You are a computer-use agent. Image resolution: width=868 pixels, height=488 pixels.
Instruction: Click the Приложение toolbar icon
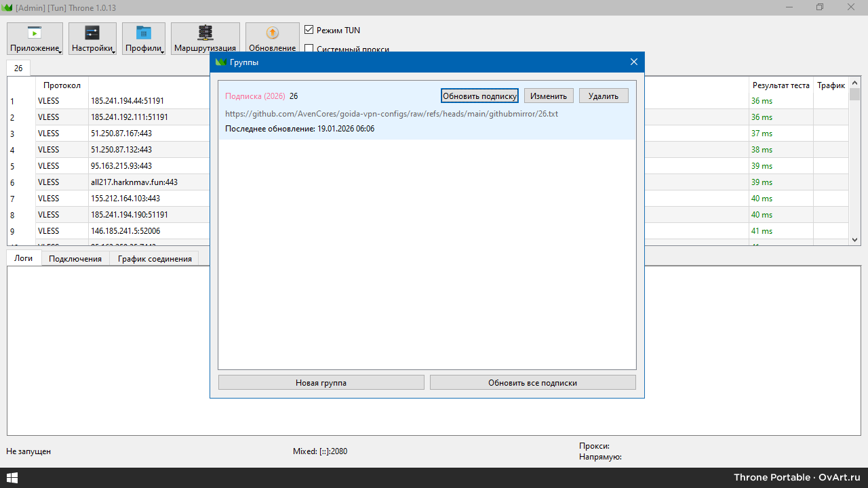pyautogui.click(x=35, y=33)
